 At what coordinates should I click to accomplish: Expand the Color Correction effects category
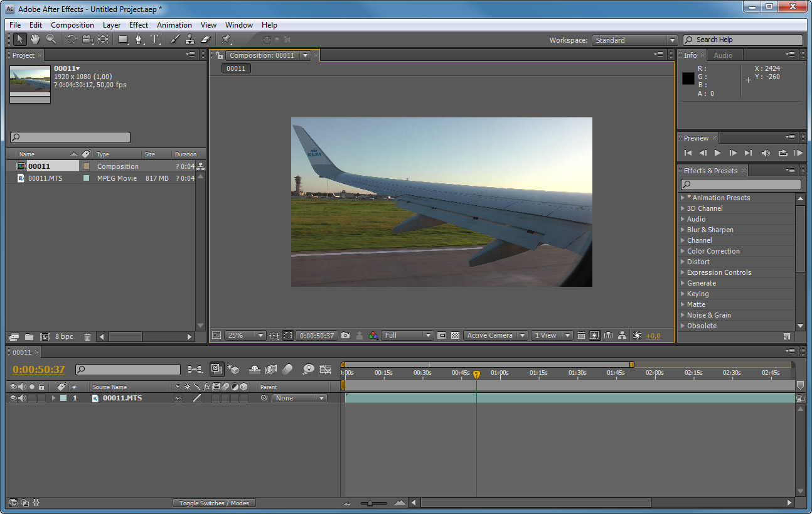[713, 251]
